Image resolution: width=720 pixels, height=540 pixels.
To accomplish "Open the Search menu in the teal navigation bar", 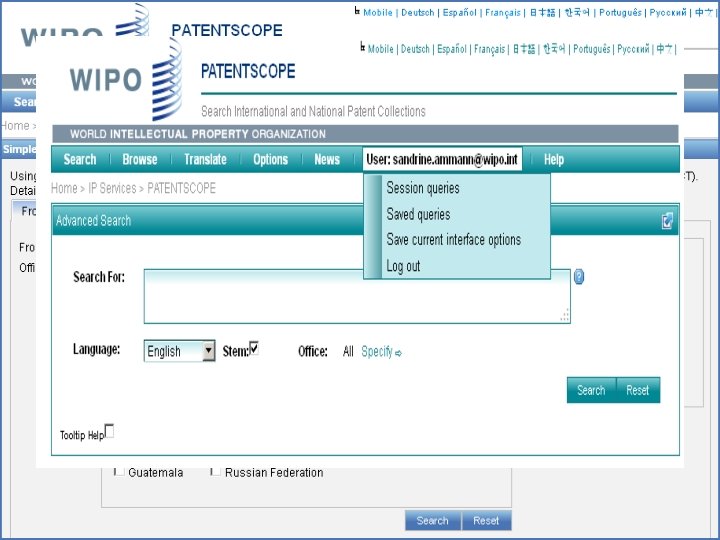I will [80, 159].
